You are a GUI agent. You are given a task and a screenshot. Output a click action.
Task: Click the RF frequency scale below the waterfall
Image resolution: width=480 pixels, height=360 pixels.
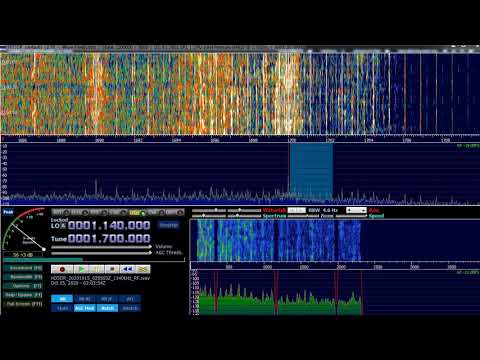pyautogui.click(x=240, y=140)
